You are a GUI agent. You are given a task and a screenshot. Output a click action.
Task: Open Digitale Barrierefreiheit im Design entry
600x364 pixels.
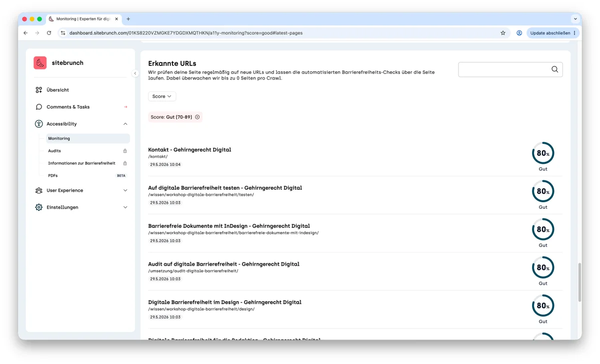coord(224,302)
